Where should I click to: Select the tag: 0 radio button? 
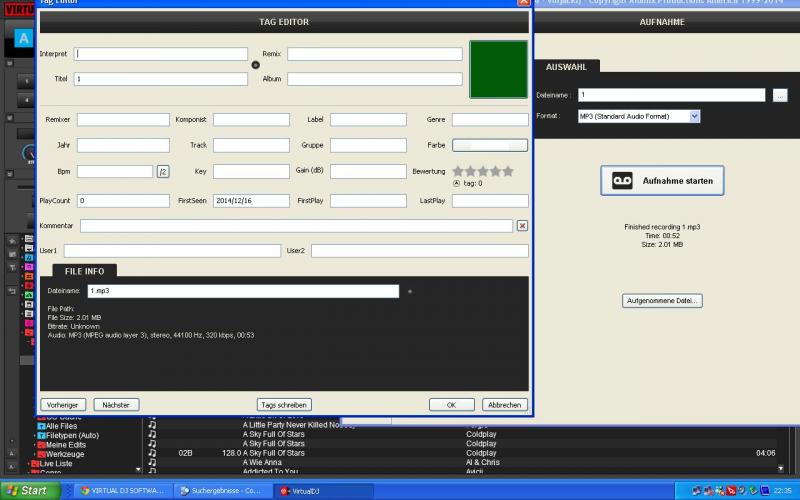[x=457, y=183]
